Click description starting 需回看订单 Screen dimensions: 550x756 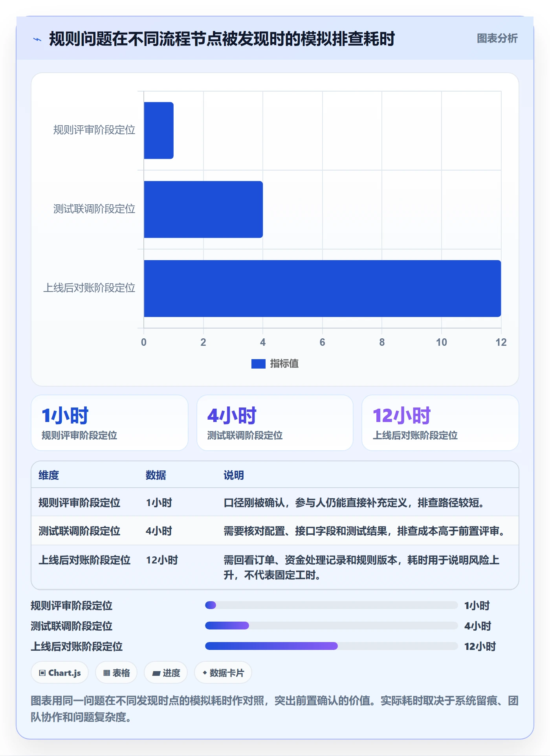click(x=361, y=567)
